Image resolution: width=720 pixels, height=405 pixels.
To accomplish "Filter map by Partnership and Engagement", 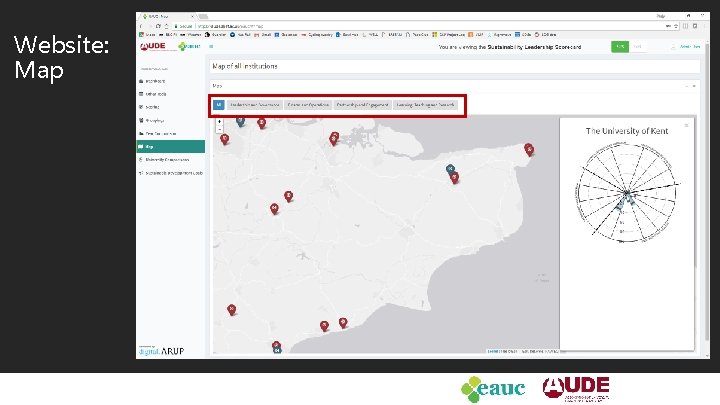I will pos(362,105).
